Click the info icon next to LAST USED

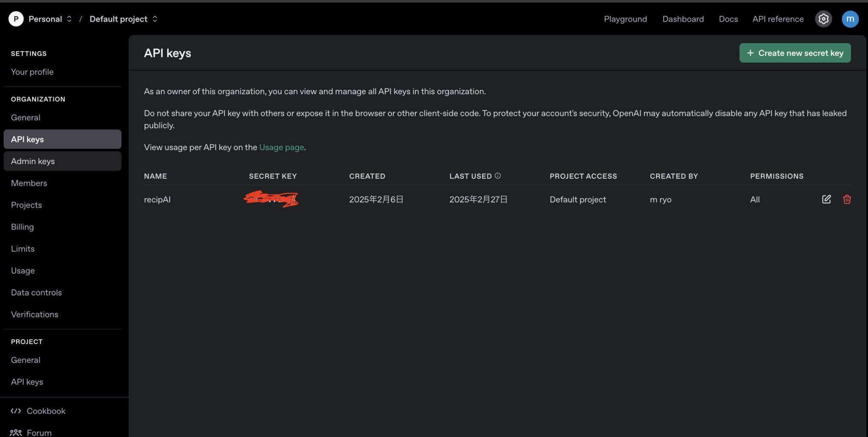pyautogui.click(x=498, y=175)
